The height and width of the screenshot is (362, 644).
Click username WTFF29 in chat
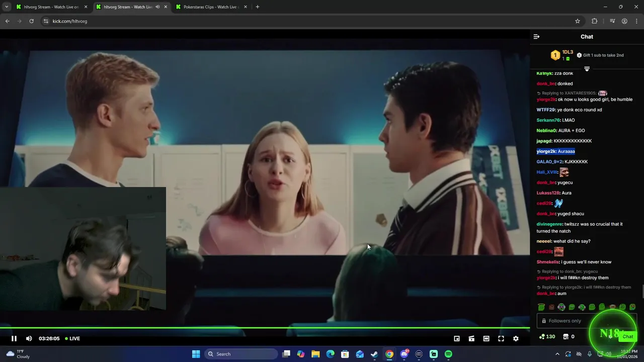click(546, 110)
